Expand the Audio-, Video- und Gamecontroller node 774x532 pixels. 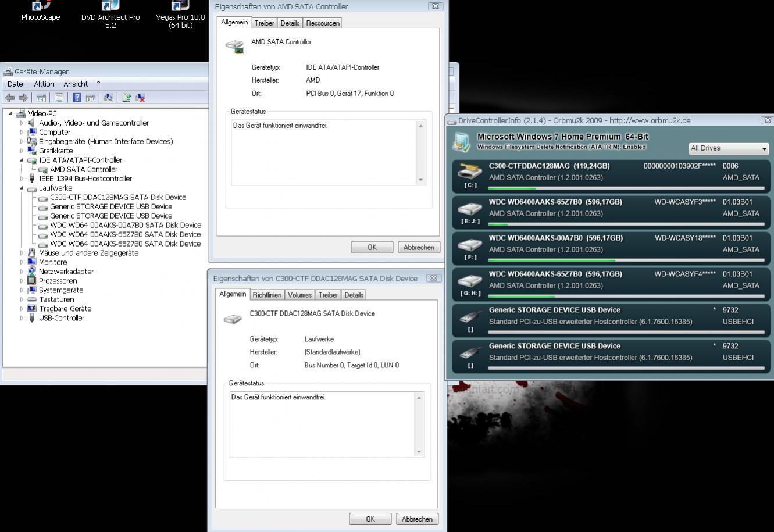[x=22, y=123]
